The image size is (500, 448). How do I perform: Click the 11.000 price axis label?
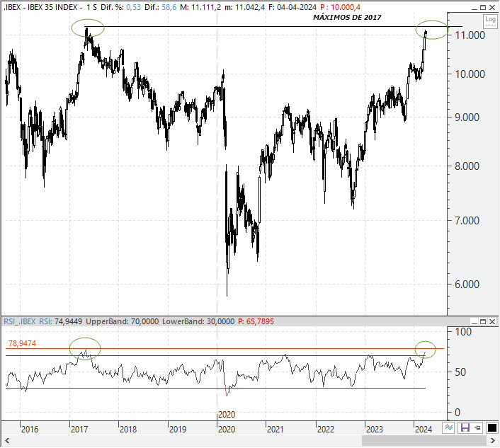coord(470,35)
